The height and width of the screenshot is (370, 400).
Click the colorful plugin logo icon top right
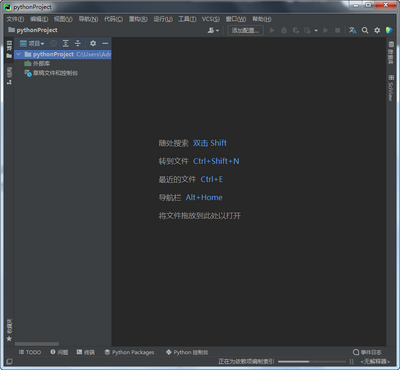pos(389,30)
